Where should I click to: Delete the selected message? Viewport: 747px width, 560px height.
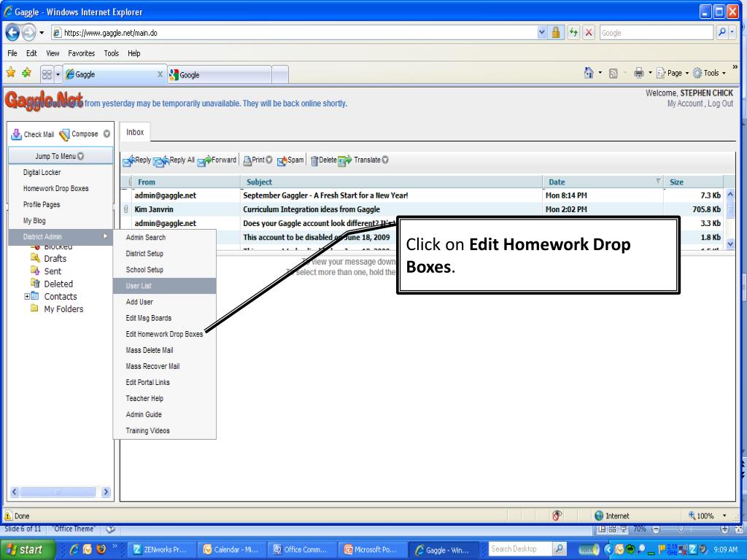click(x=323, y=160)
